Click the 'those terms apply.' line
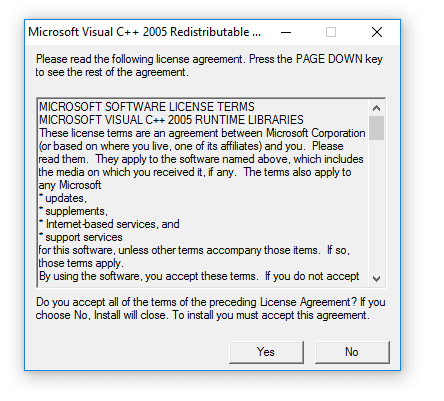444x401 pixels. pos(81,263)
